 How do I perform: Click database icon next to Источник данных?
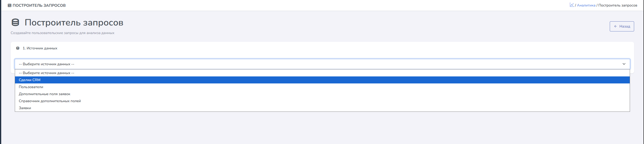[18, 48]
